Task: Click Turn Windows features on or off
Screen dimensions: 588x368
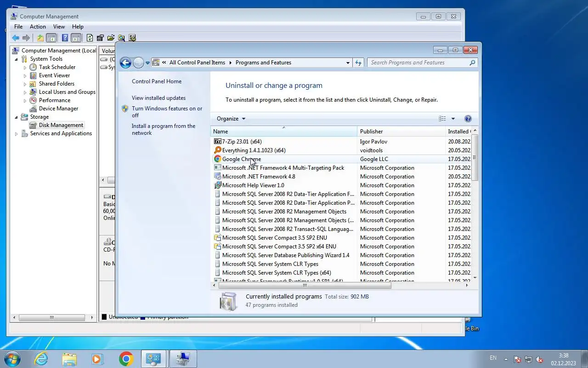Action: (x=167, y=112)
